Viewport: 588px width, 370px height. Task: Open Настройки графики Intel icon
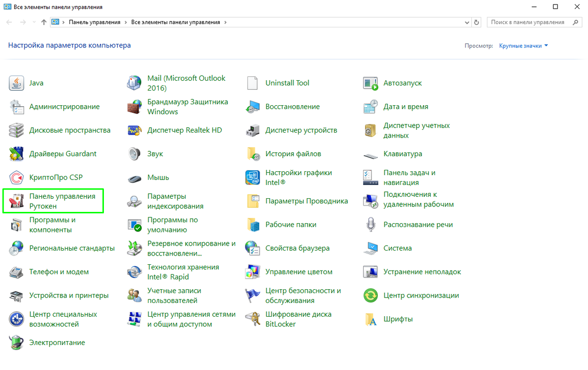252,177
